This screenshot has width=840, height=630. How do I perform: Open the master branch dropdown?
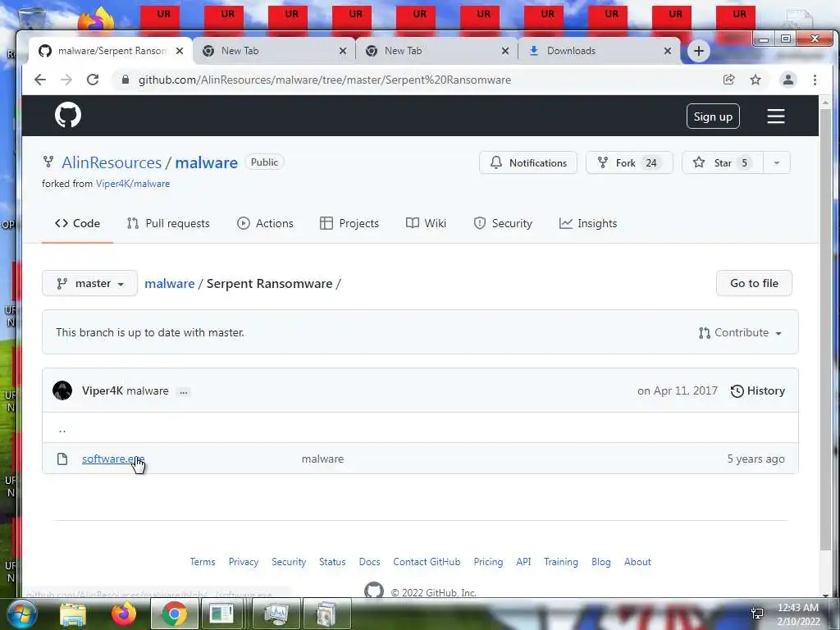(89, 283)
